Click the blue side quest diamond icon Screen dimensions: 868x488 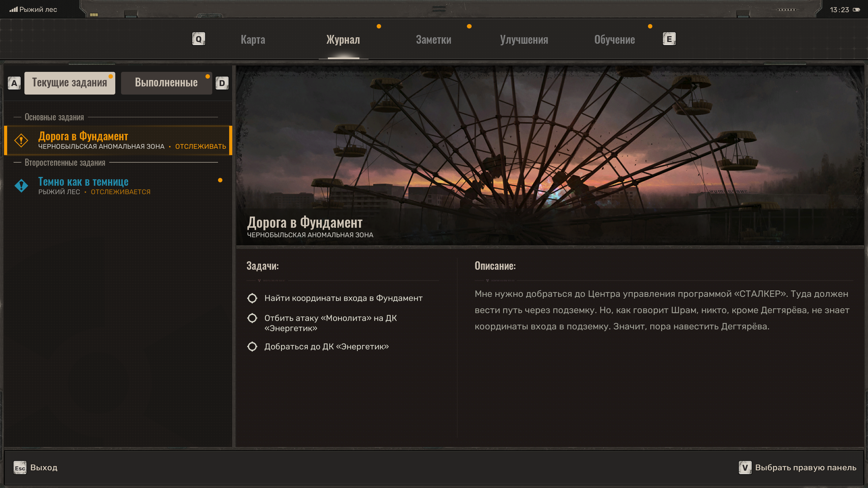tap(21, 186)
